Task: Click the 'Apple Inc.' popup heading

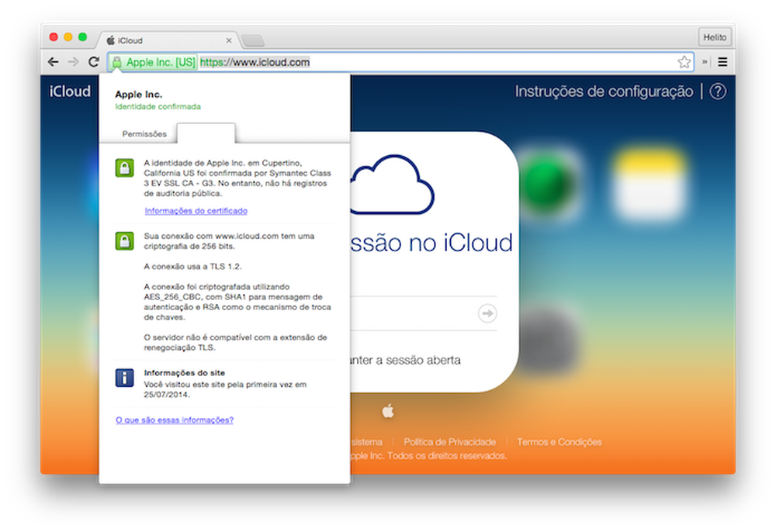Action: pos(139,95)
